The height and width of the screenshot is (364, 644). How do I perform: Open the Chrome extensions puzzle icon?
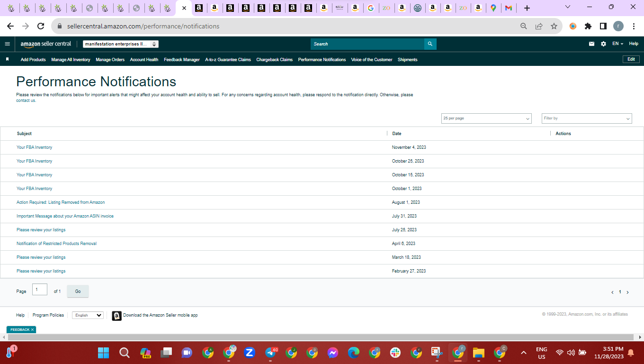click(588, 26)
